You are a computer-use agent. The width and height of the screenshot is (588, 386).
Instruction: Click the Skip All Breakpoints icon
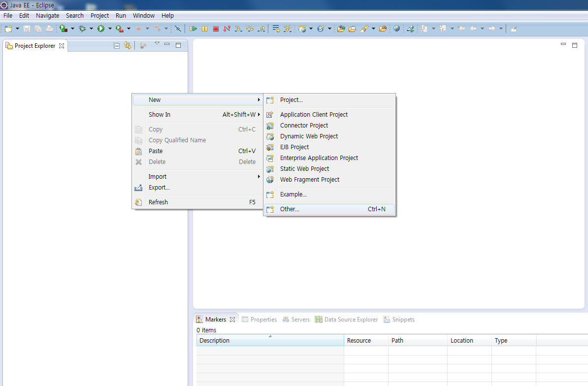(178, 29)
